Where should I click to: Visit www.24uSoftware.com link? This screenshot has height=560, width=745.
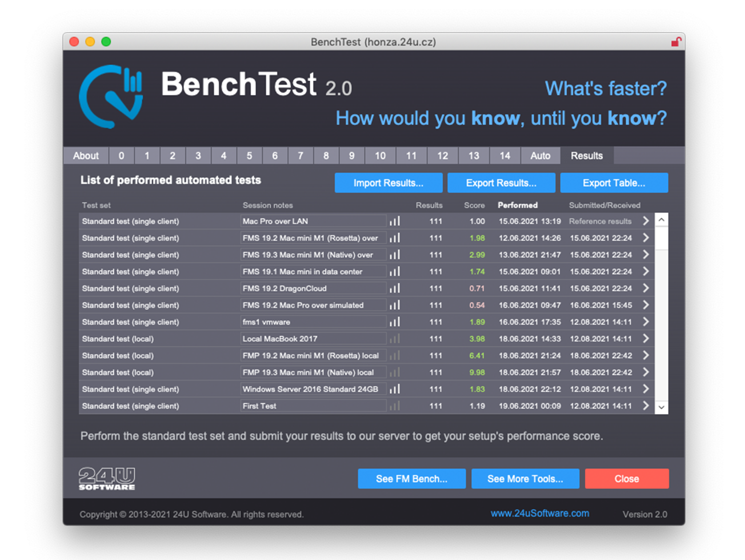540,513
